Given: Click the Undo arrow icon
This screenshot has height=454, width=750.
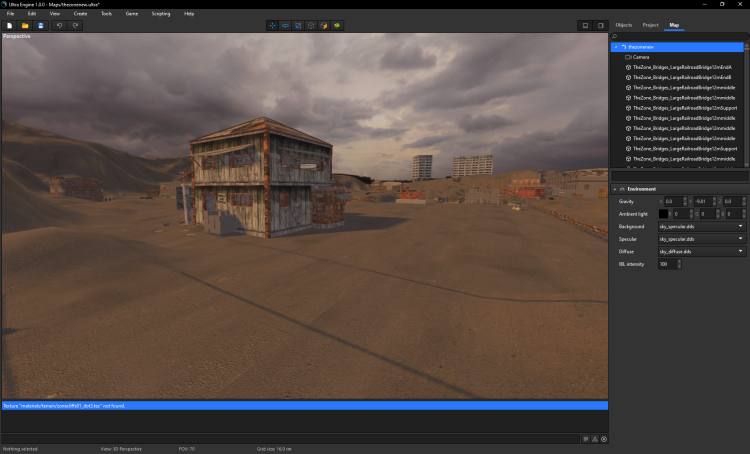Looking at the screenshot, I should (x=59, y=25).
